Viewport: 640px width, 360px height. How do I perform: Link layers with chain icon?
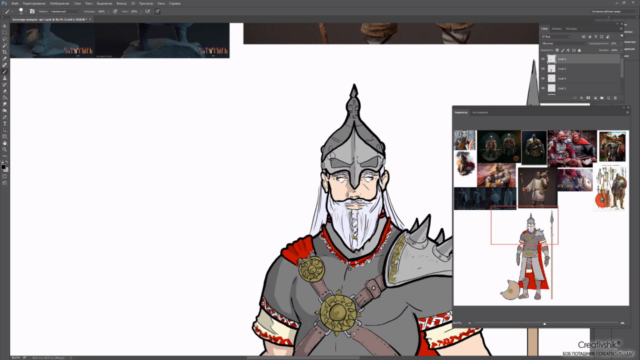point(575,98)
